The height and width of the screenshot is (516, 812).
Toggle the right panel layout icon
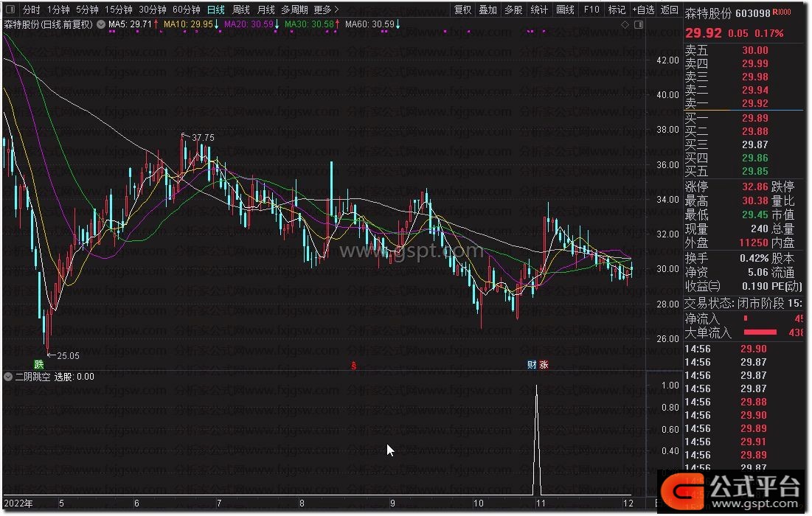pos(639,24)
